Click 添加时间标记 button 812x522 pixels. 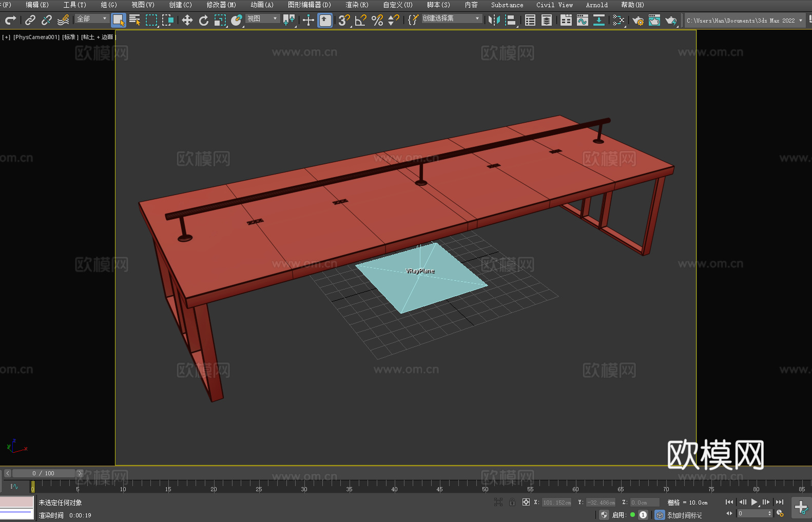(x=684, y=515)
